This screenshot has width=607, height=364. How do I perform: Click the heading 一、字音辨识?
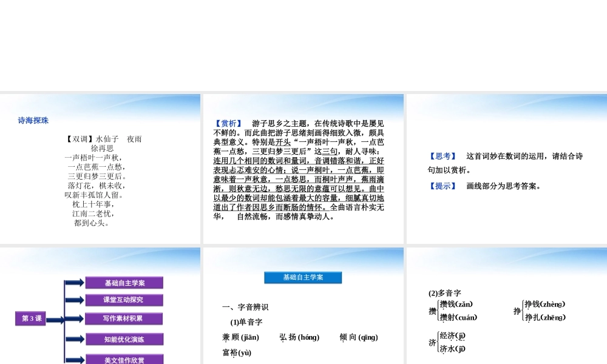[x=245, y=307]
